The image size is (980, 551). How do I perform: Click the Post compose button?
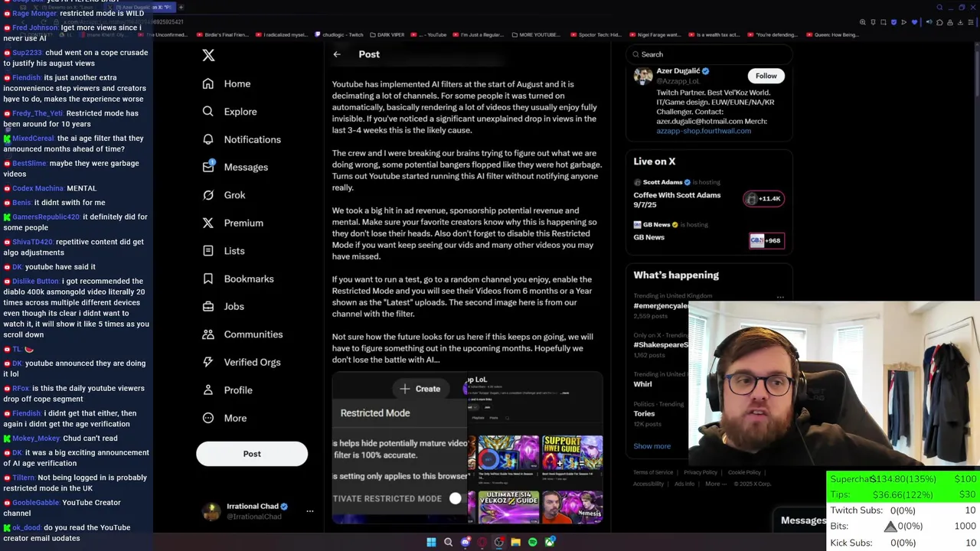tap(252, 454)
